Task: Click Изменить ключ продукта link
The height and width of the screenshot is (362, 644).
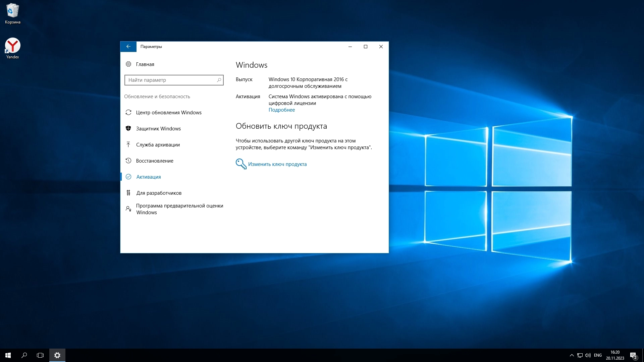Action: [x=277, y=164]
